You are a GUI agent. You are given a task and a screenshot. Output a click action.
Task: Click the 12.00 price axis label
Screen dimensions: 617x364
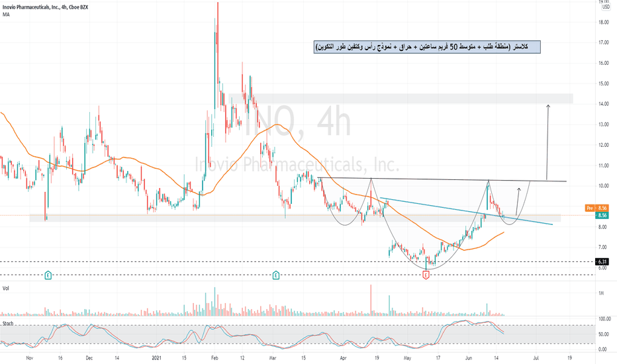[603, 145]
